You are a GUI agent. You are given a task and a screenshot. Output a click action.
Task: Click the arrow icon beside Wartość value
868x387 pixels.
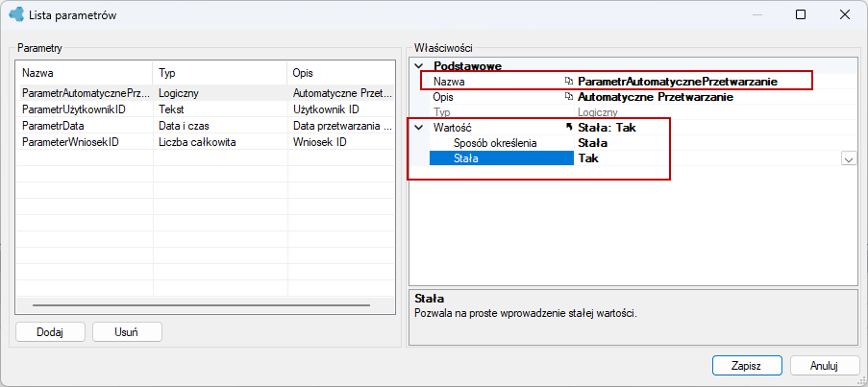[568, 127]
